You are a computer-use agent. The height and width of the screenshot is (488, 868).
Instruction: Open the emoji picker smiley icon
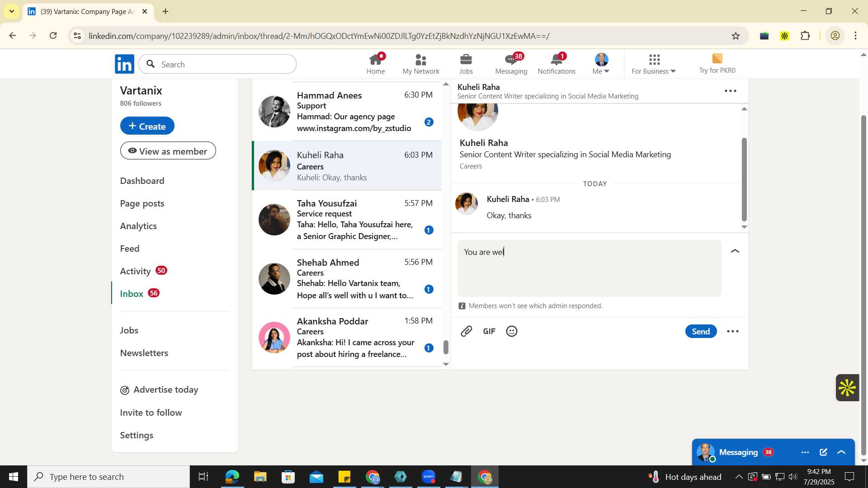[x=512, y=331]
